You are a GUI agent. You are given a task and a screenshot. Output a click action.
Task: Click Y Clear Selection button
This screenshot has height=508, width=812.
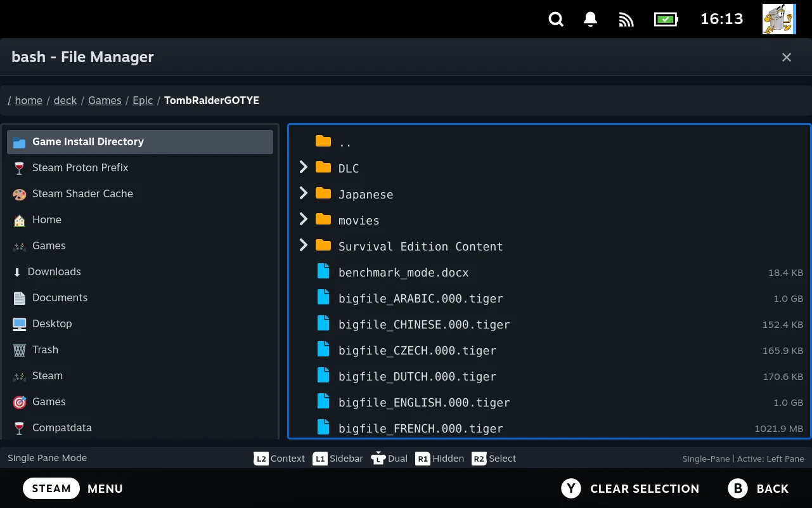pyautogui.click(x=630, y=488)
